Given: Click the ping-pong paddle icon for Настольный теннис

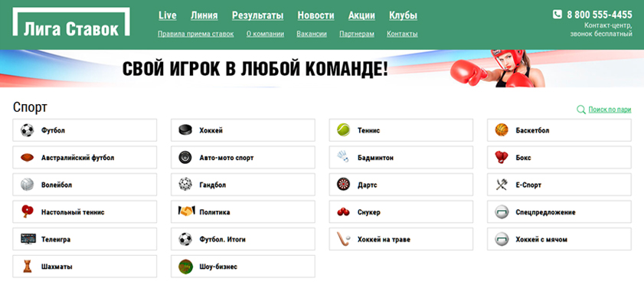Looking at the screenshot, I should pyautogui.click(x=27, y=211).
